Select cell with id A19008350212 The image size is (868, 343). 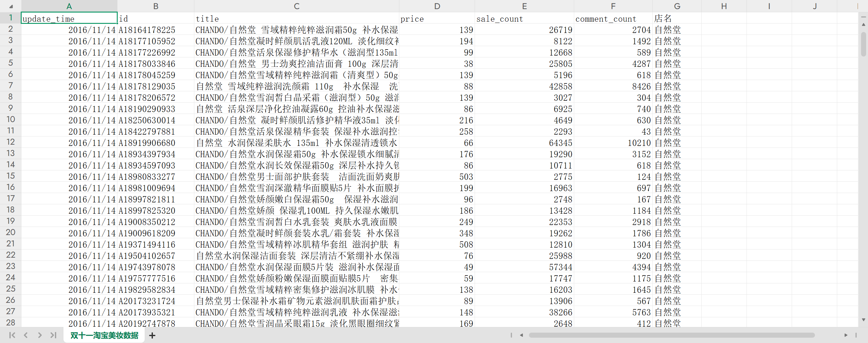tap(156, 222)
